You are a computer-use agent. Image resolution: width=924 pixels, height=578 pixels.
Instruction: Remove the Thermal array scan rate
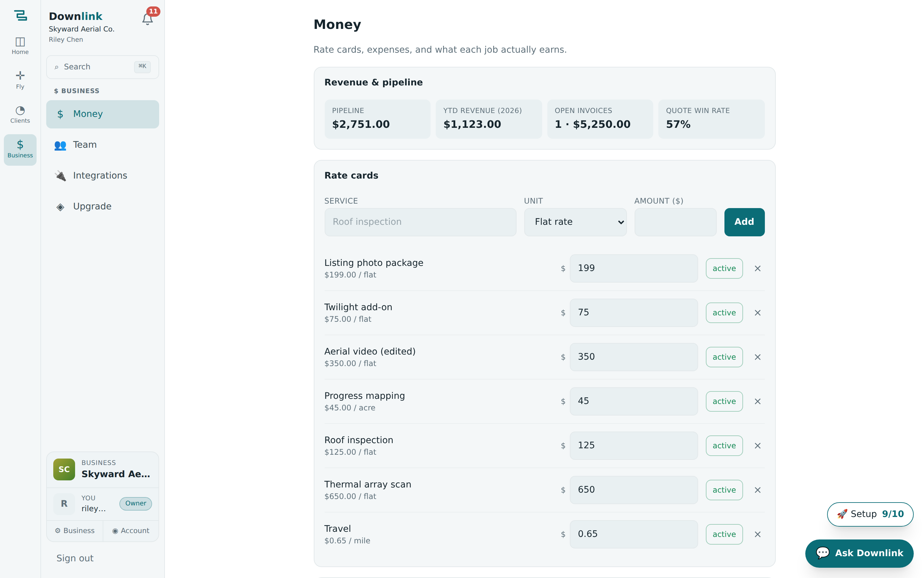point(757,490)
